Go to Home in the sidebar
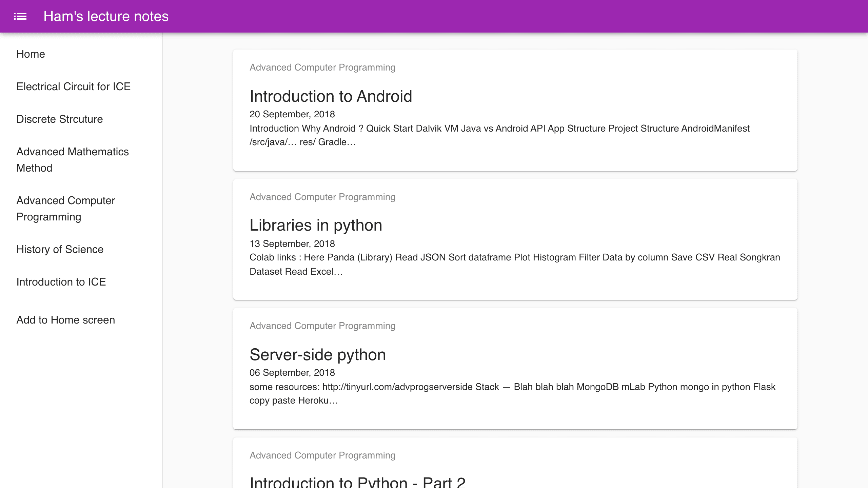 [x=31, y=54]
